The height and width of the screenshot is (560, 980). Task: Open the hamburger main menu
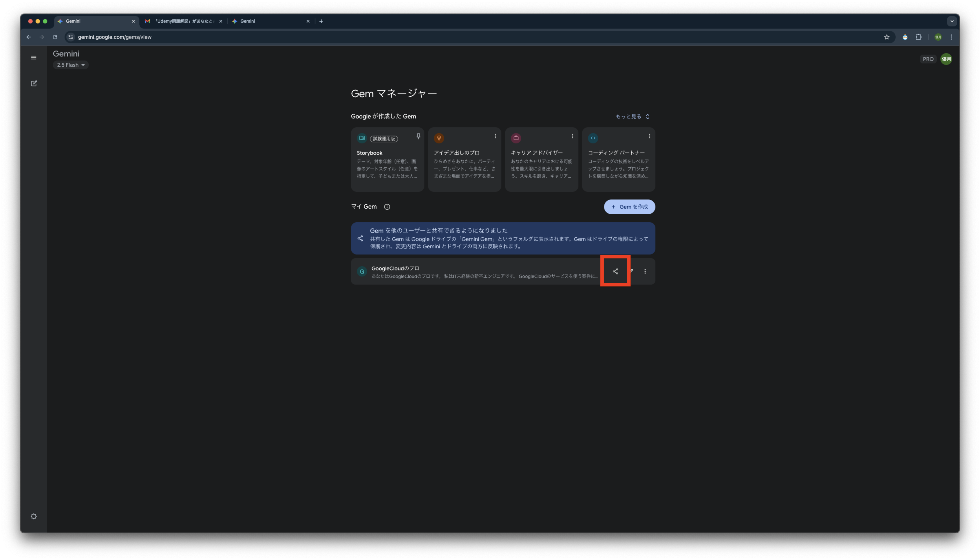pyautogui.click(x=34, y=58)
